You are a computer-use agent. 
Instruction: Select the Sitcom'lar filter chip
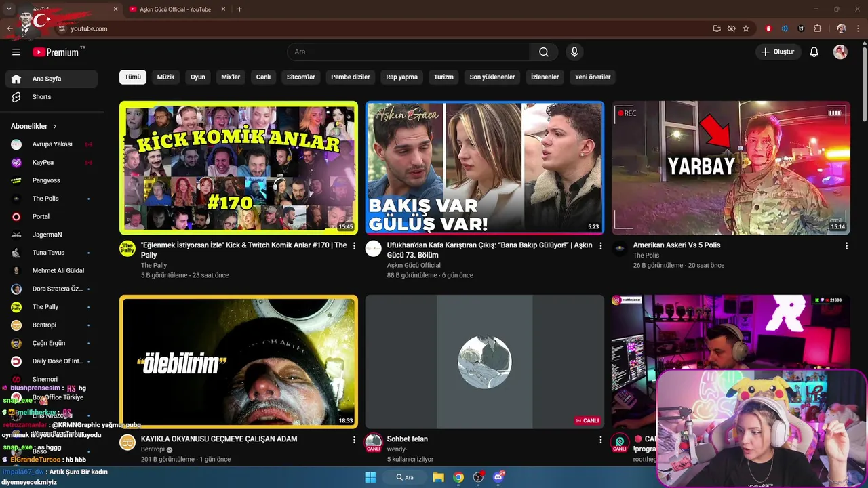tap(301, 77)
